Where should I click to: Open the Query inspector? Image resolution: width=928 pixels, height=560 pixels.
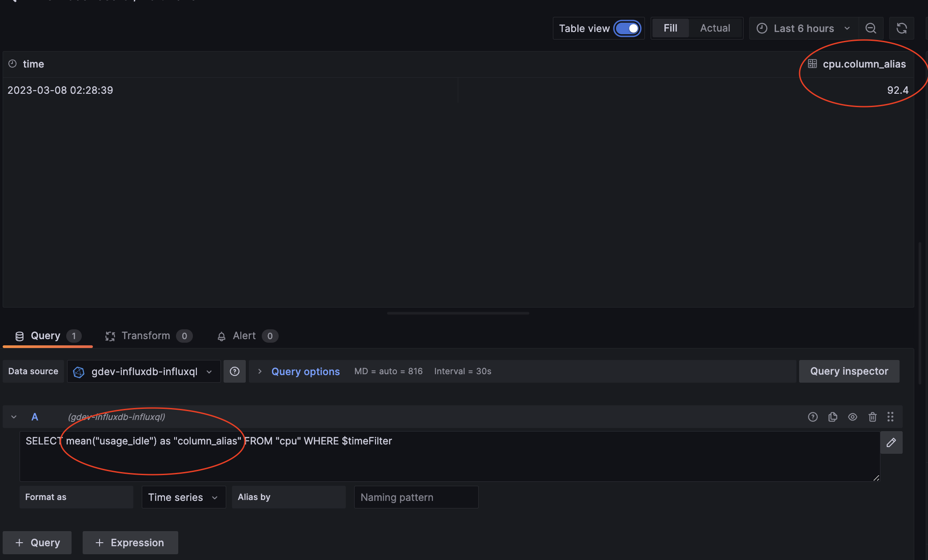click(x=849, y=371)
